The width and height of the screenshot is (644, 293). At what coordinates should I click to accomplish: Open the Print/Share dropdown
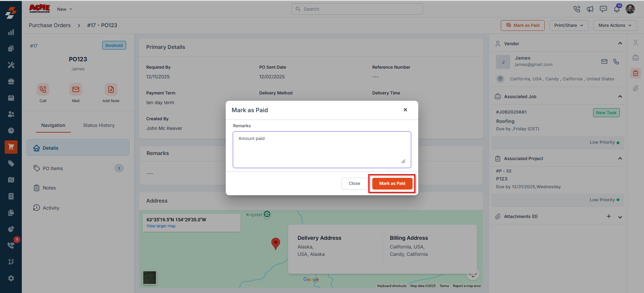tap(569, 25)
